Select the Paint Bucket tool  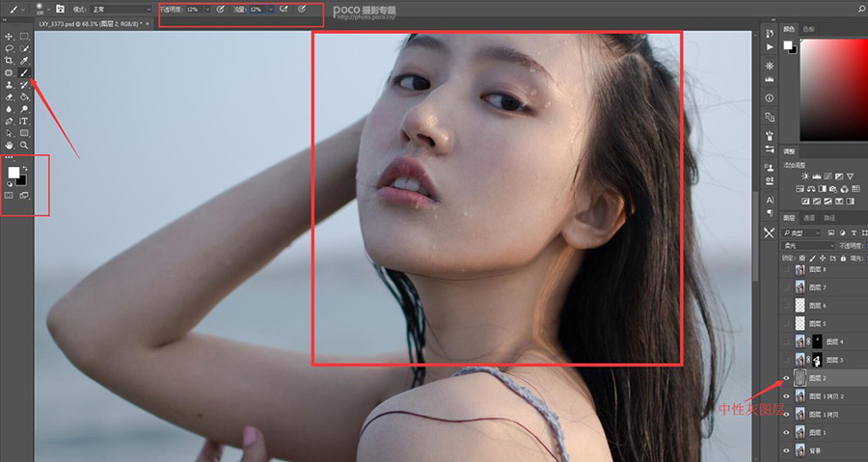24,97
